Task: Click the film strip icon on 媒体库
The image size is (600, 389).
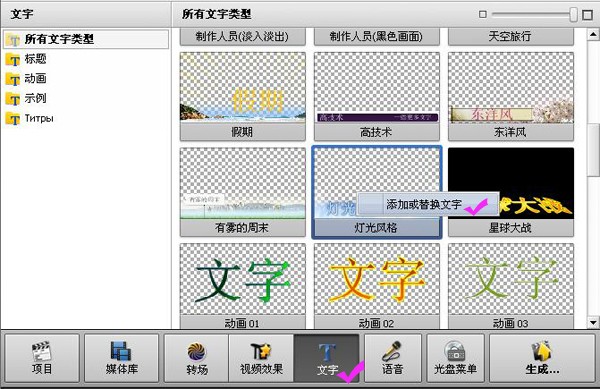Action: point(121,351)
